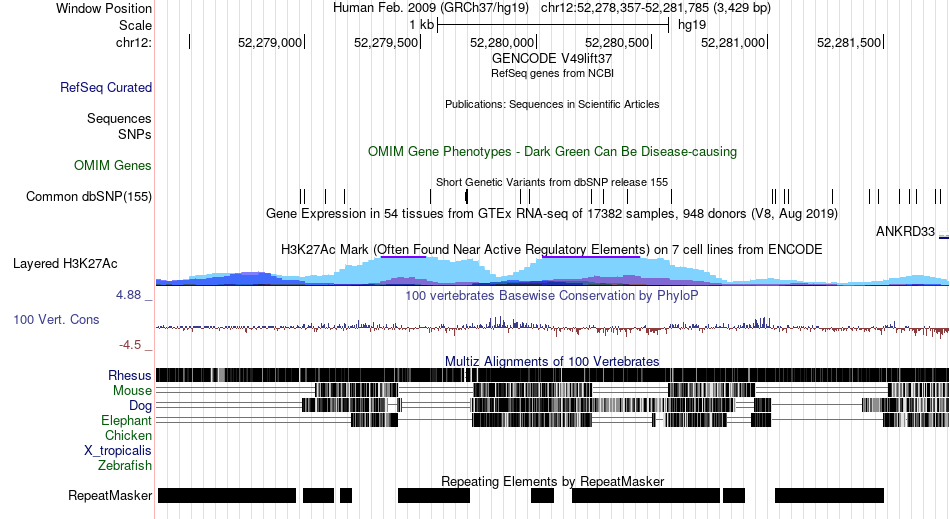Click the RefSeq genes from NCBI title
This screenshot has height=519, width=950.
pos(552,73)
